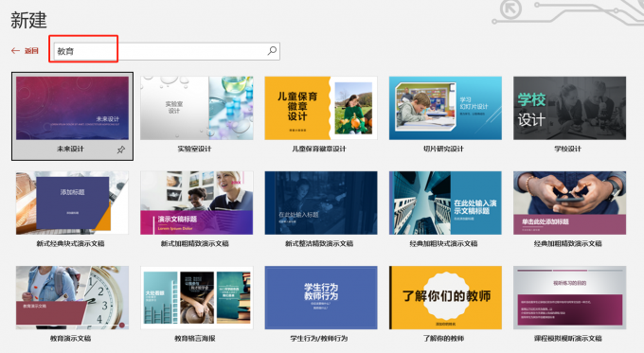Click the 新式加粗精致演示文稿 caption

[x=195, y=243]
